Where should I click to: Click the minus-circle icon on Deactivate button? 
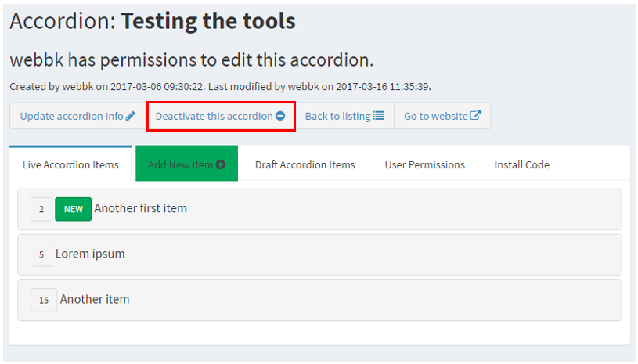[280, 116]
